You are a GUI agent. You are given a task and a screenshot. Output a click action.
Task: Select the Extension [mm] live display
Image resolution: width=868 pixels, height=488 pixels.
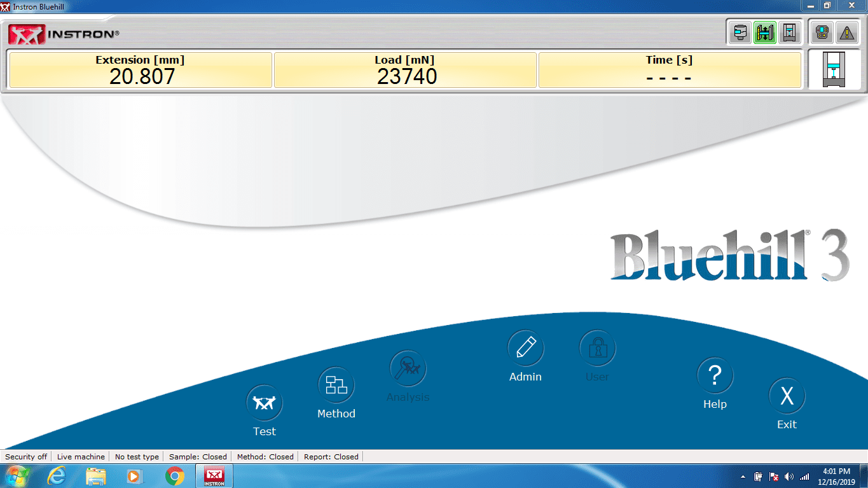[x=140, y=70]
